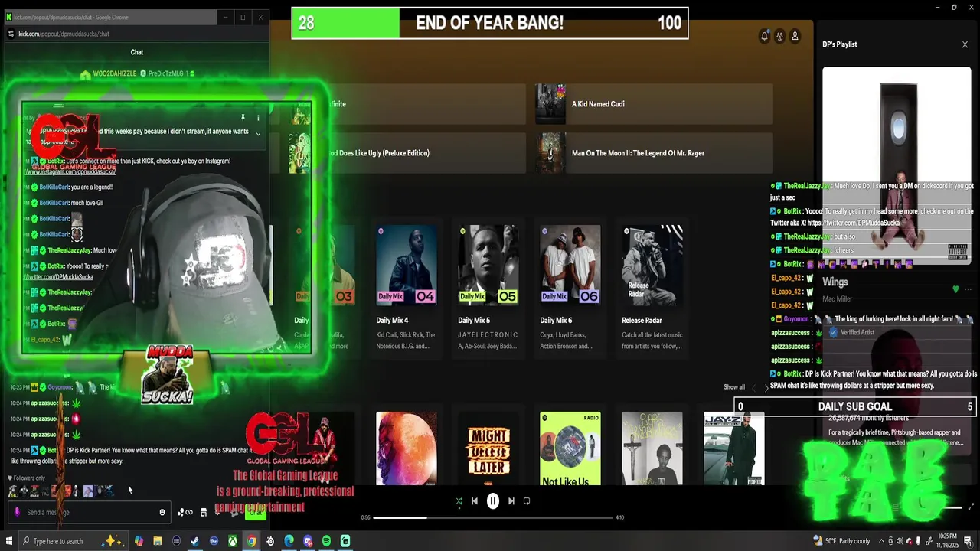The image size is (980, 551).
Task: Switch to Google Chrome in the taskbar
Action: point(251,541)
